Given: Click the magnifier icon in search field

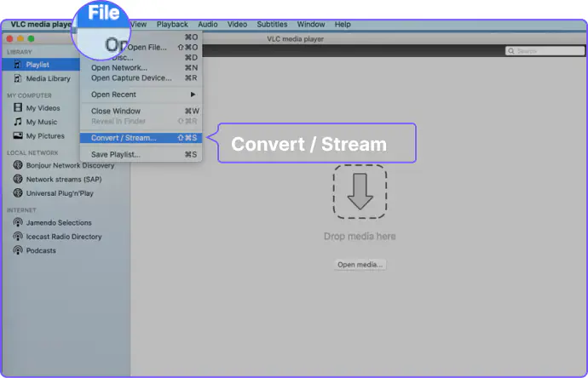Looking at the screenshot, I should click(x=511, y=51).
